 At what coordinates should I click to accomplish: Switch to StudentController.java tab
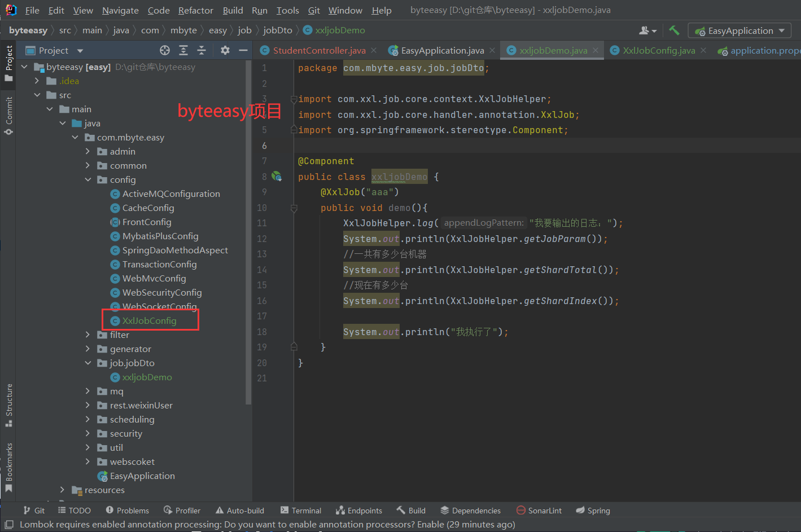click(x=319, y=50)
